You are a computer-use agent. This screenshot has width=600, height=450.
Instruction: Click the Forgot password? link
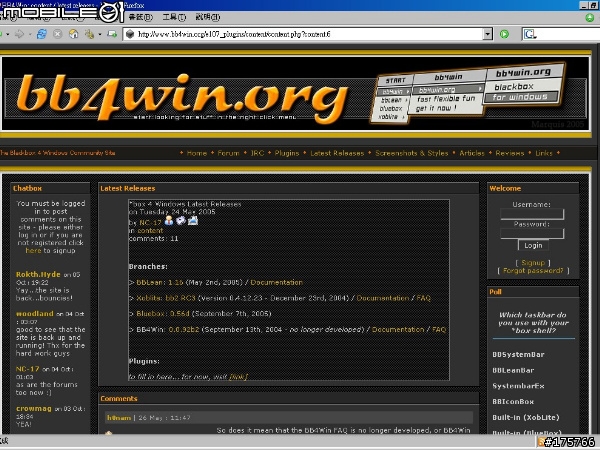coord(533,271)
